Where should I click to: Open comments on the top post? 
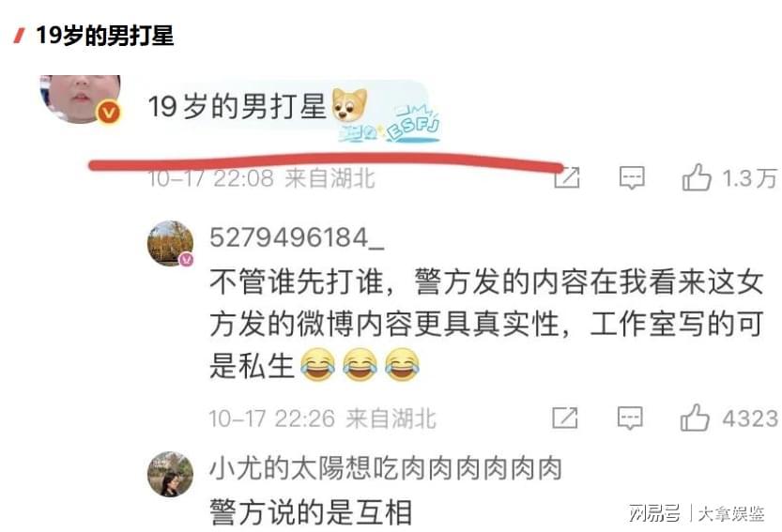click(x=632, y=178)
